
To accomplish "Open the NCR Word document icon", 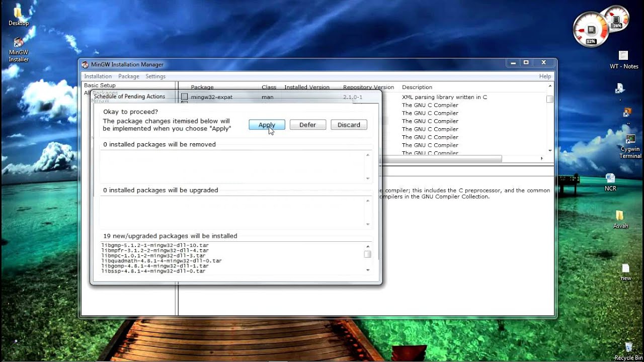I will [610, 182].
